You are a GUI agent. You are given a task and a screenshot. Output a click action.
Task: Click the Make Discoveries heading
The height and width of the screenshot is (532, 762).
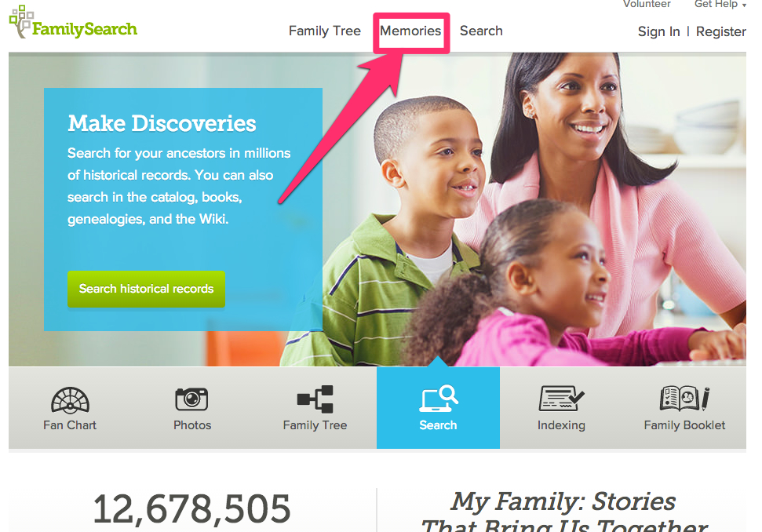[162, 123]
